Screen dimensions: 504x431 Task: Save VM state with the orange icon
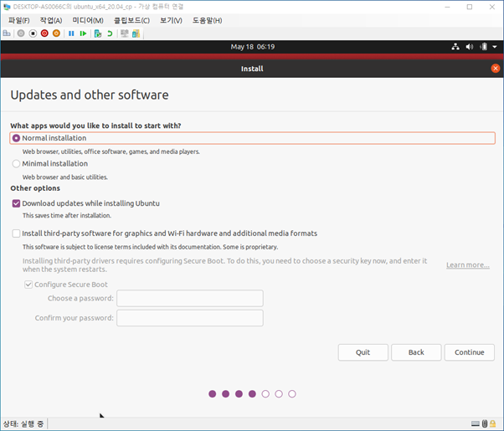pos(56,33)
